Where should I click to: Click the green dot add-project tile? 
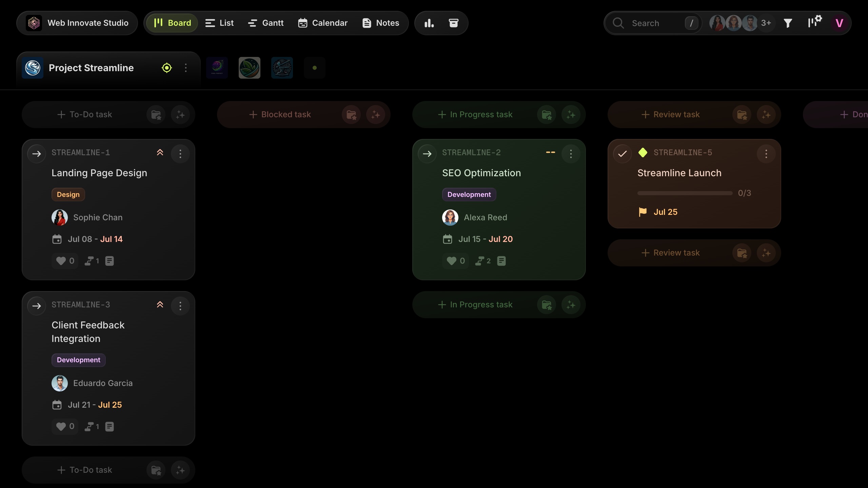click(x=315, y=68)
